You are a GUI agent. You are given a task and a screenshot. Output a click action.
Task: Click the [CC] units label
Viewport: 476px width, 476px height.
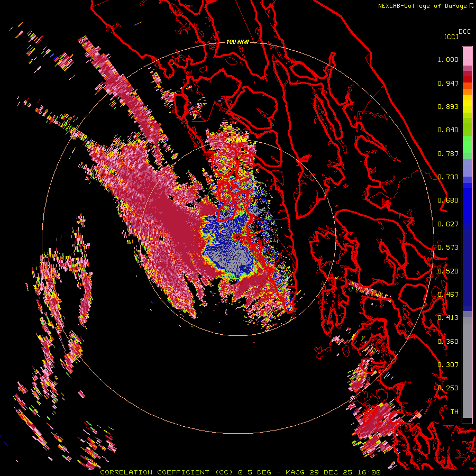451,36
